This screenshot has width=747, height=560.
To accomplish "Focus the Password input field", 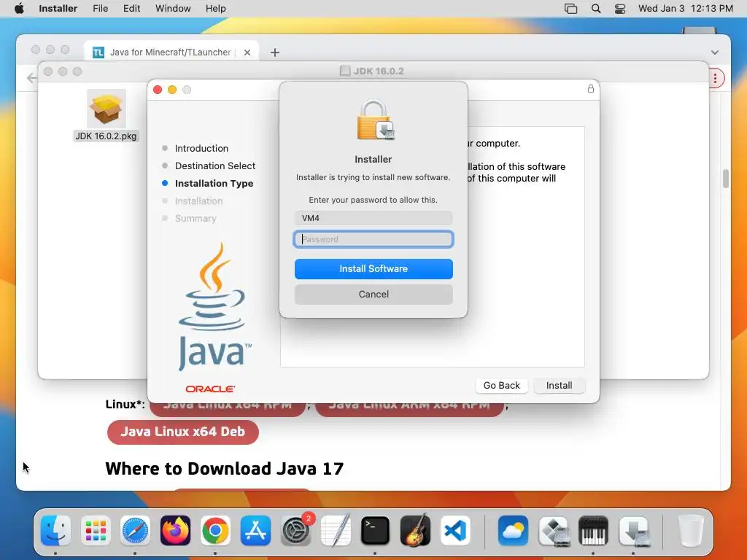I will [373, 239].
